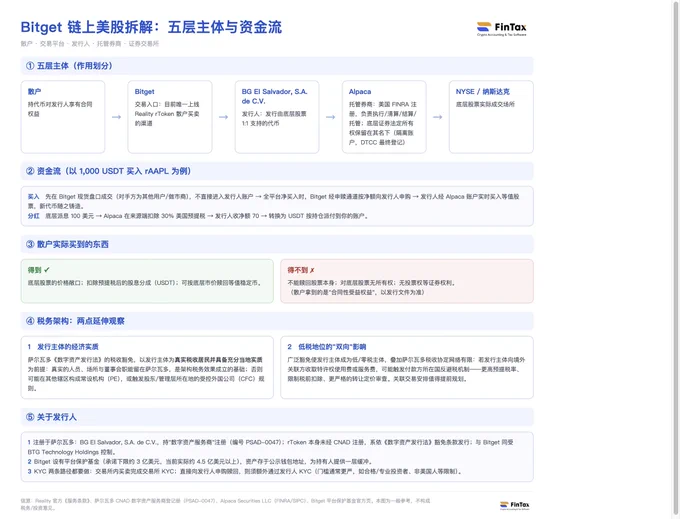
Task: Click the BG El Salvador description beginning '发行人：发行由底层股票'
Action: point(274,118)
